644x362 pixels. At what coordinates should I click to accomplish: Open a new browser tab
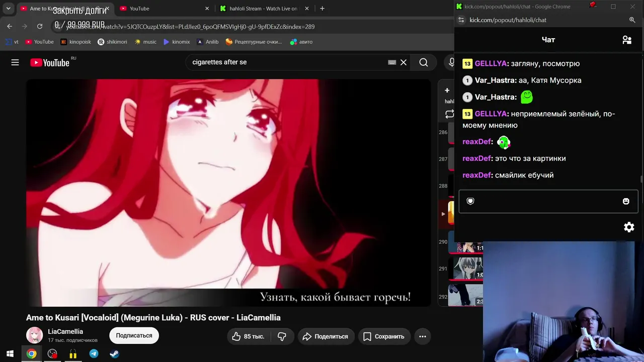[x=322, y=9]
